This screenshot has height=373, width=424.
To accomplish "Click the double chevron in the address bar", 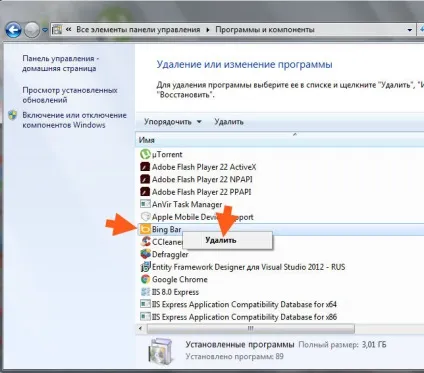I will (69, 30).
